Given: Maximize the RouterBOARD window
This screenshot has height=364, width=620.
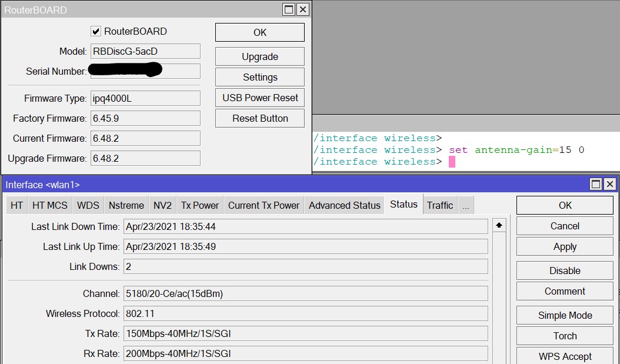Looking at the screenshot, I should [x=289, y=9].
